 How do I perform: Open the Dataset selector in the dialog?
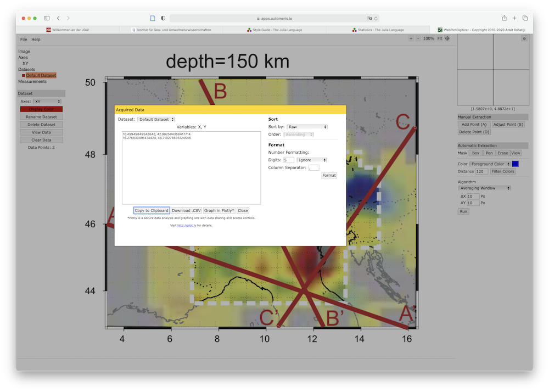[156, 119]
